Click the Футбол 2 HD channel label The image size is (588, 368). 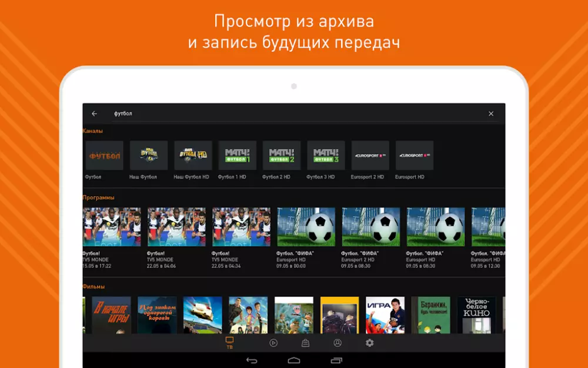pos(276,177)
